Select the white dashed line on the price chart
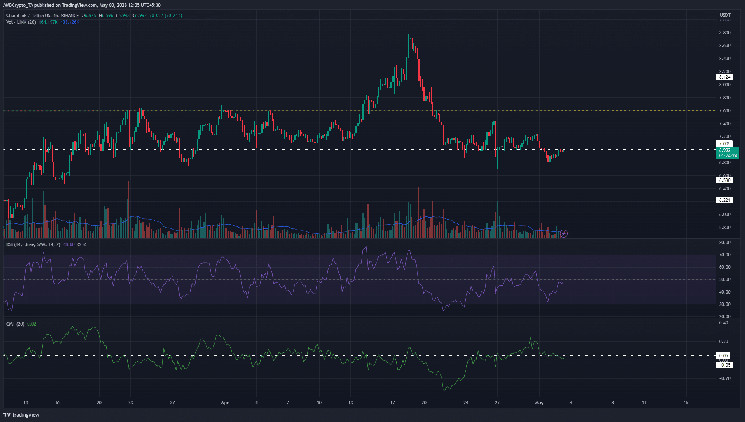 359,150
